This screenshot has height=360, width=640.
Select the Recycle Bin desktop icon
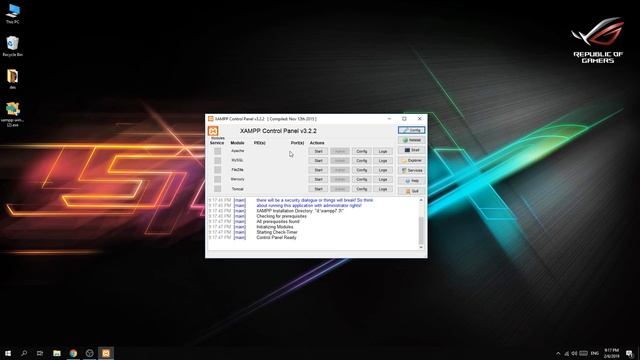tap(13, 46)
